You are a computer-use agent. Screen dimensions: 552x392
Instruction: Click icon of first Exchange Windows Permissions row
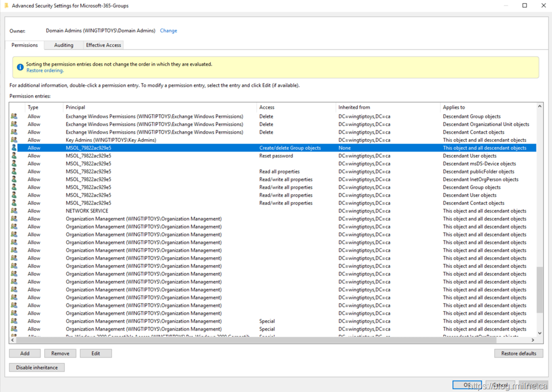click(x=14, y=116)
